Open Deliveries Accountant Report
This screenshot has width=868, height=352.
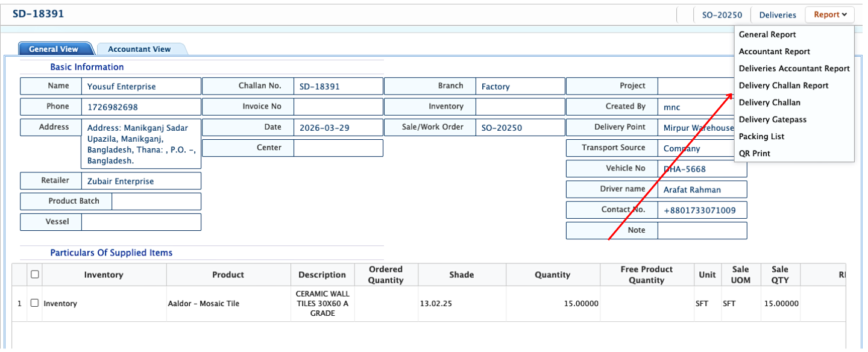click(794, 69)
